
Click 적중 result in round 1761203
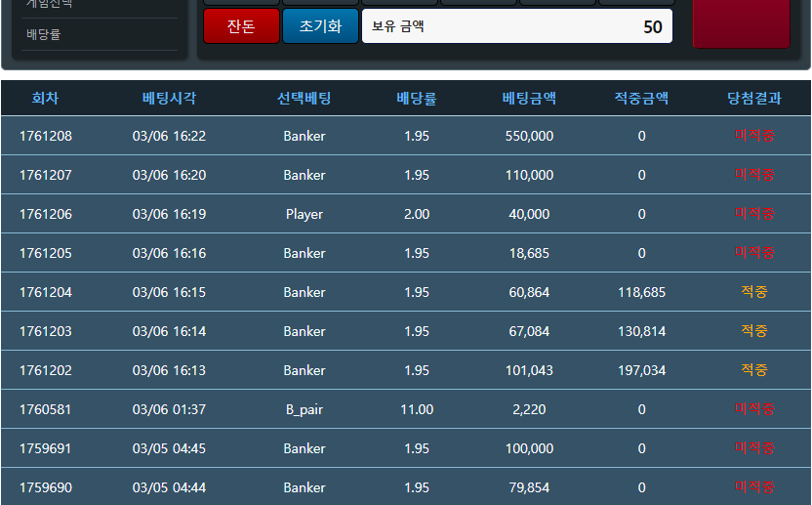(754, 331)
